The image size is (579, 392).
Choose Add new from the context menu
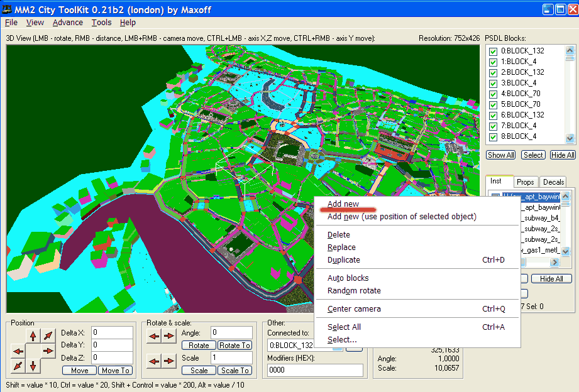pyautogui.click(x=343, y=204)
